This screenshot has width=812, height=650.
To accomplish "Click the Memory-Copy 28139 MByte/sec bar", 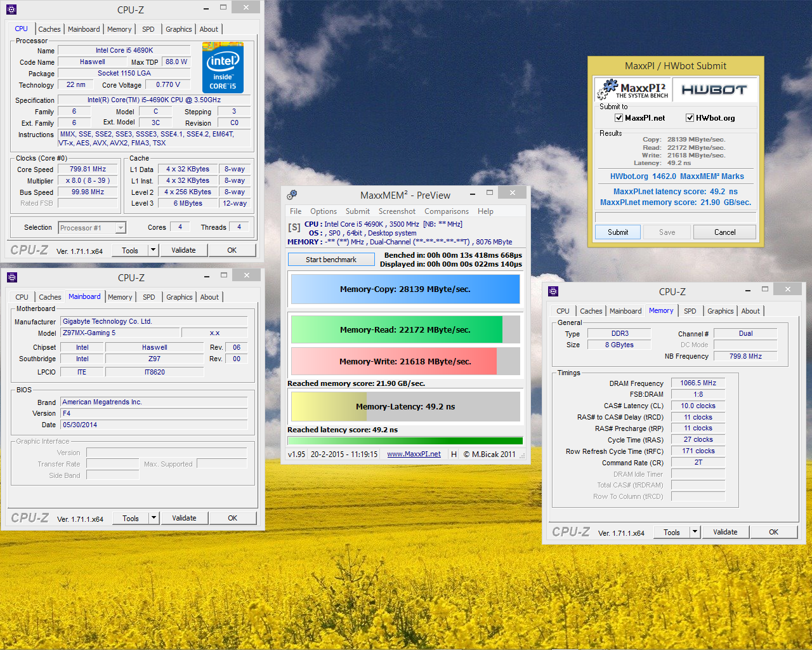I will click(x=405, y=289).
